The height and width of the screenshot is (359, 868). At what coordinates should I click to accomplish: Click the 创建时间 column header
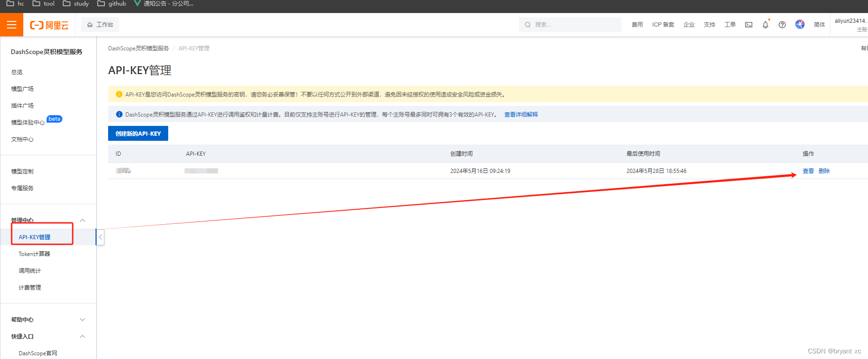click(x=461, y=153)
